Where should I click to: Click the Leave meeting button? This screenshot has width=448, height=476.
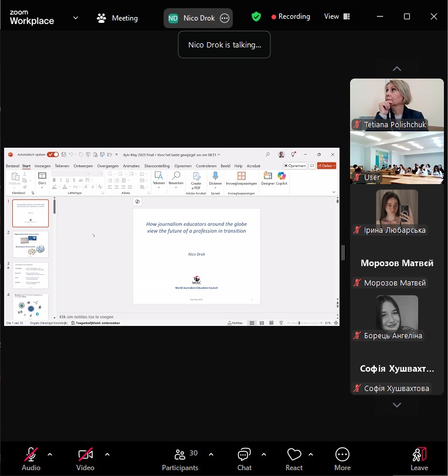click(x=419, y=458)
